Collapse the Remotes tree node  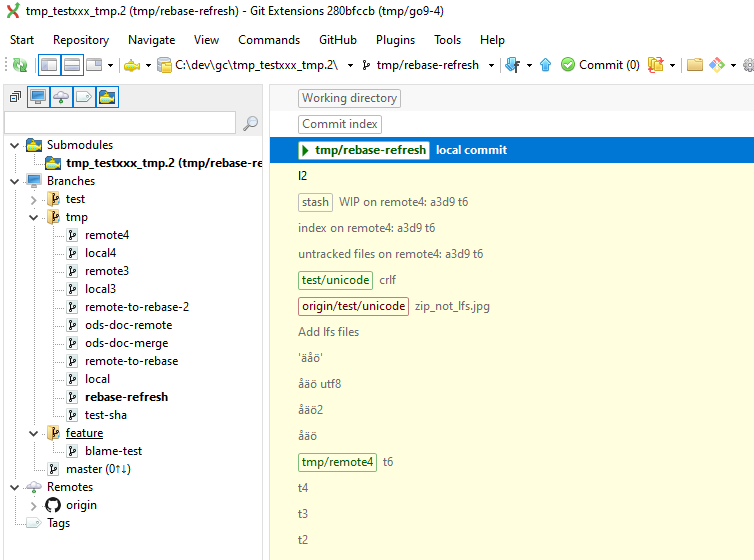click(x=15, y=487)
